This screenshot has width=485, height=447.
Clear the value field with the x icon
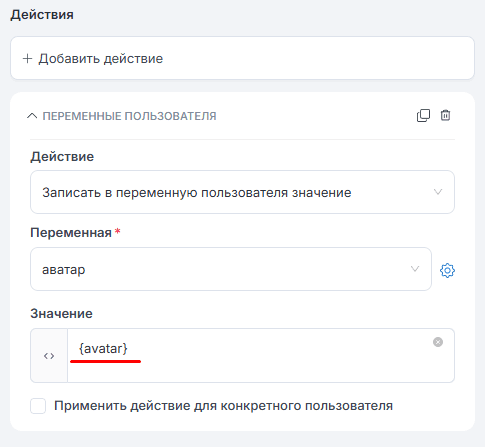pos(438,342)
